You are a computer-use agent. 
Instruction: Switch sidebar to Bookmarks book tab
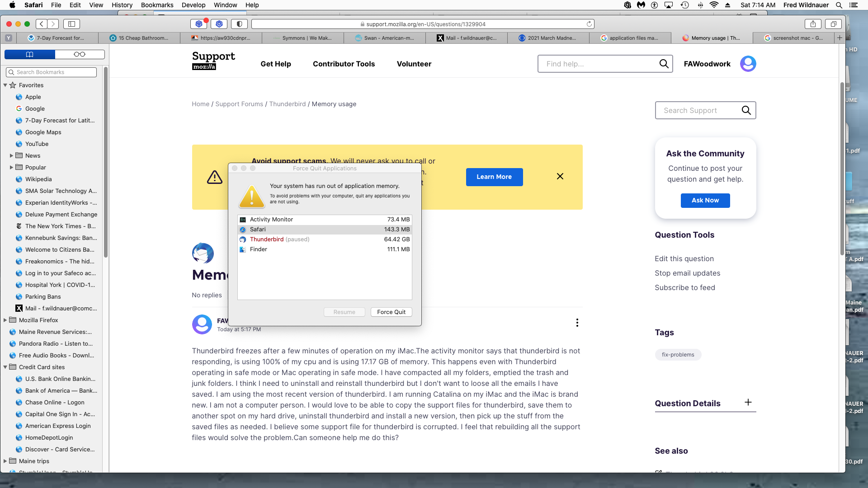coord(30,54)
